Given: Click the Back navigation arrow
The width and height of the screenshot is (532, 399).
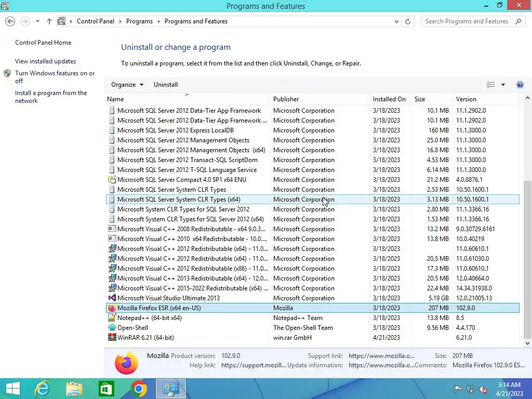Looking at the screenshot, I should [x=10, y=21].
